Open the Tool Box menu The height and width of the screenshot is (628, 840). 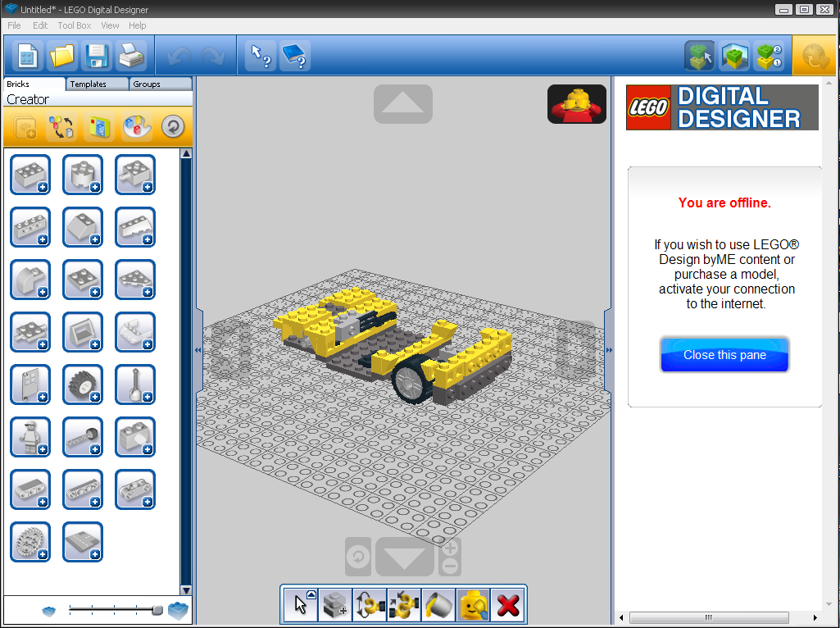coord(75,25)
